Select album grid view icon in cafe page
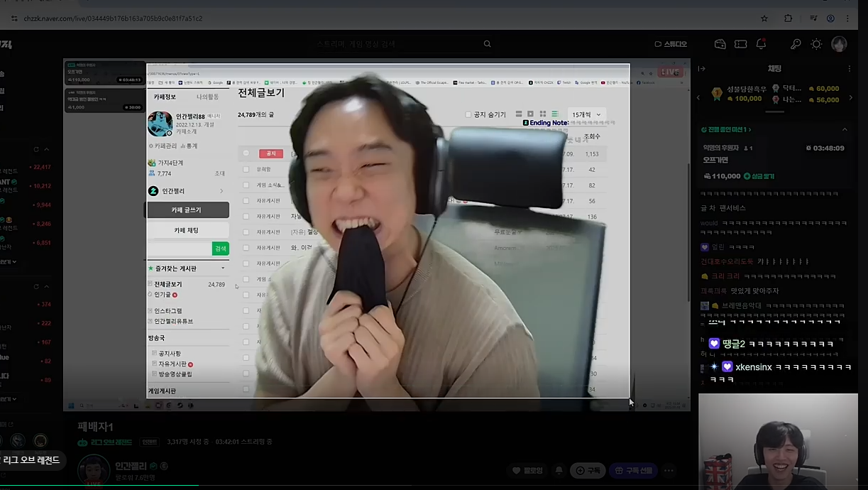The width and height of the screenshot is (868, 490). (543, 114)
